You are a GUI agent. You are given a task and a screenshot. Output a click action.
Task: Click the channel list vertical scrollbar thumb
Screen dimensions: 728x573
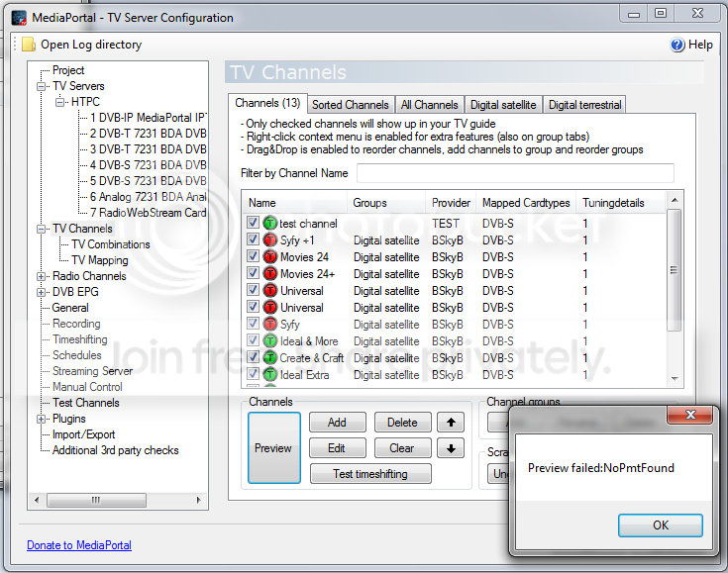pyautogui.click(x=675, y=270)
